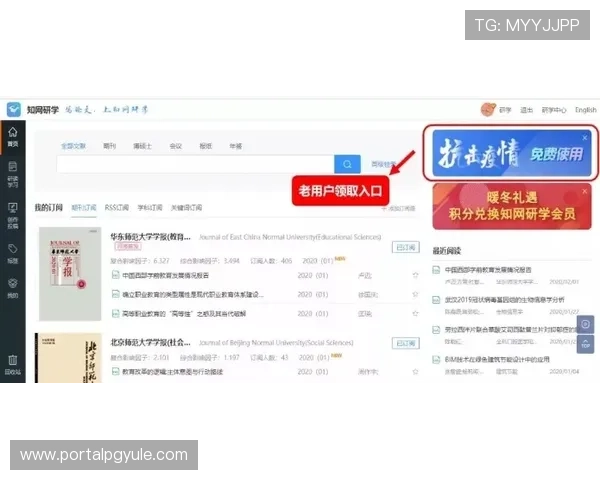Open the 回收站 recycle bin
The image size is (600, 480).
pos(13,365)
